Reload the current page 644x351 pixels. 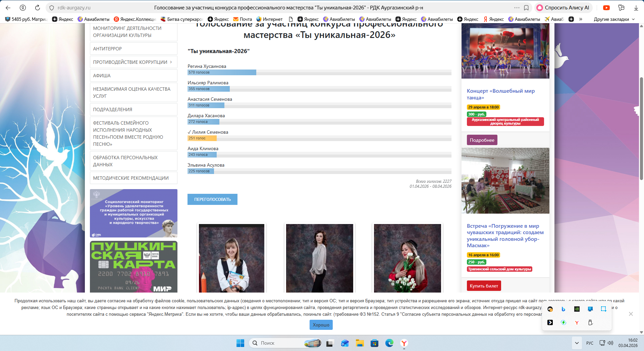pos(38,8)
